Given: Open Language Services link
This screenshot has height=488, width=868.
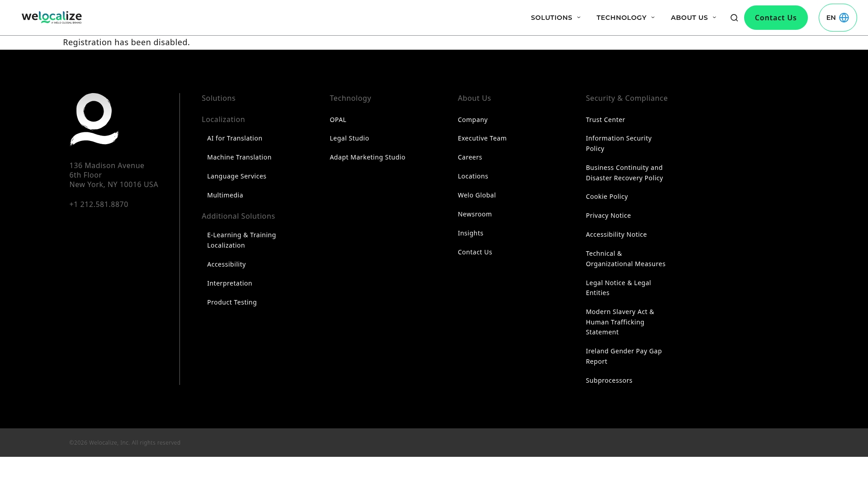Looking at the screenshot, I should pos(236,176).
